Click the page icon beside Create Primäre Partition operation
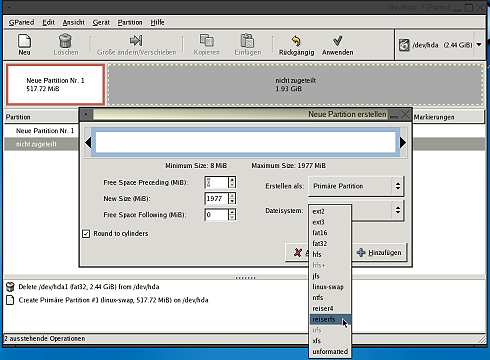 [10, 300]
